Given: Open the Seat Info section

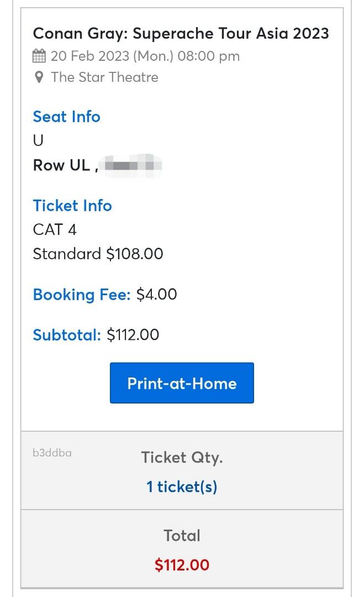Looking at the screenshot, I should pyautogui.click(x=66, y=117).
